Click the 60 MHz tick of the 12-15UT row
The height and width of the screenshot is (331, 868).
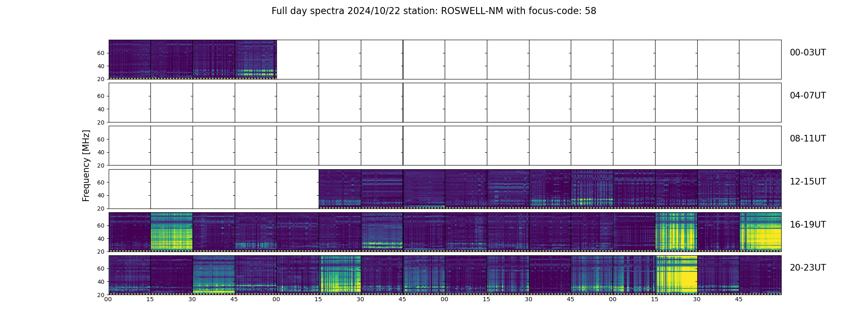101,182
